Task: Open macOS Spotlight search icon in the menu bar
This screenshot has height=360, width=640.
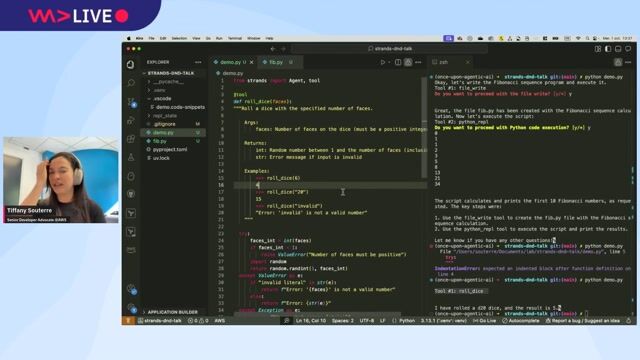Action: click(x=587, y=38)
